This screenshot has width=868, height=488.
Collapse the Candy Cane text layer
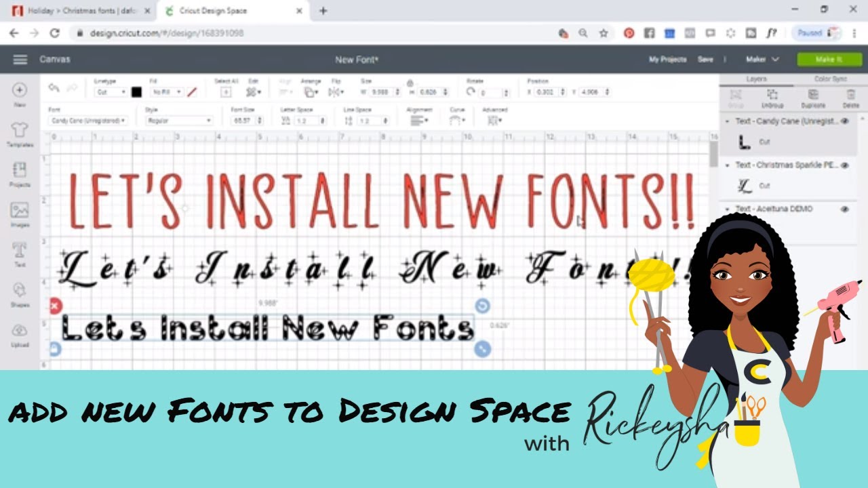[x=728, y=121]
